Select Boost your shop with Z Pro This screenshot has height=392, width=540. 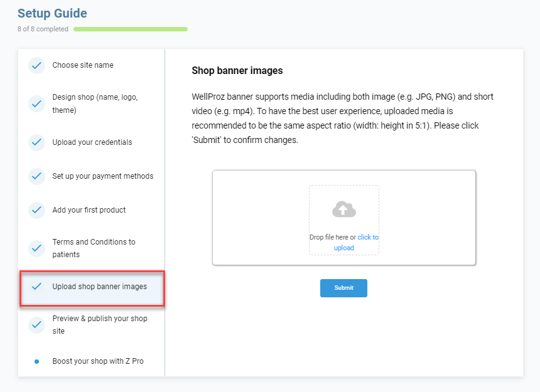pos(98,361)
